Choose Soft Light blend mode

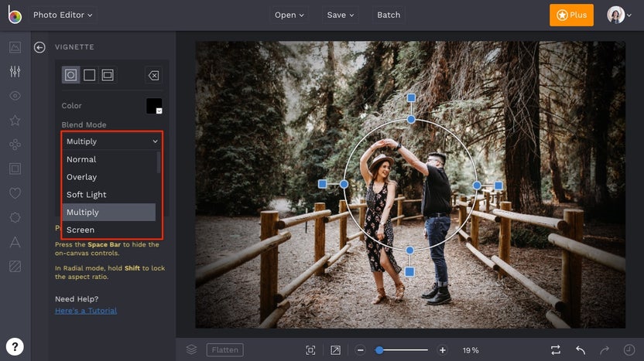click(87, 195)
